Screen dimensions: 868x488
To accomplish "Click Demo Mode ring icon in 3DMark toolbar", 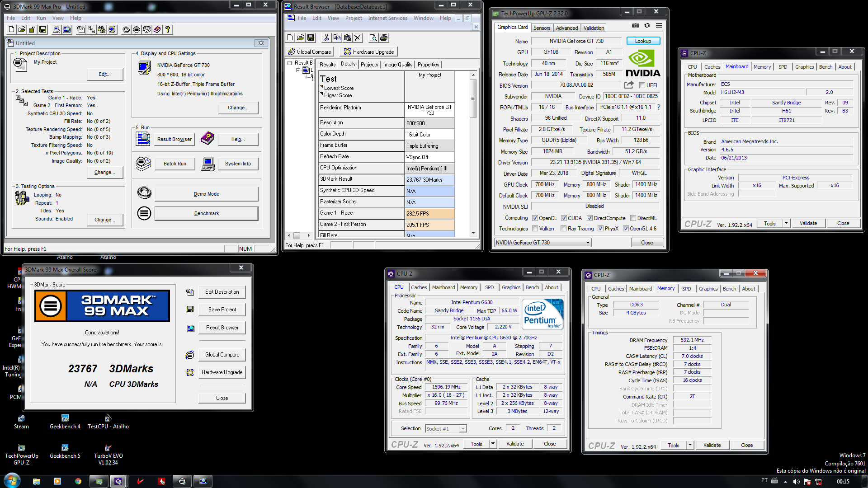I will point(126,29).
